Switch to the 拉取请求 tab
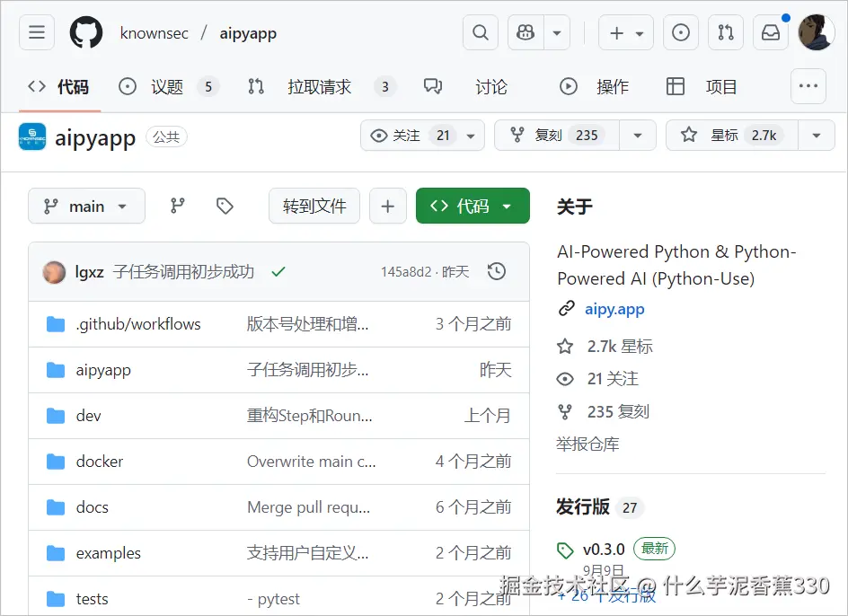Viewport: 848px width, 616px height. tap(322, 86)
